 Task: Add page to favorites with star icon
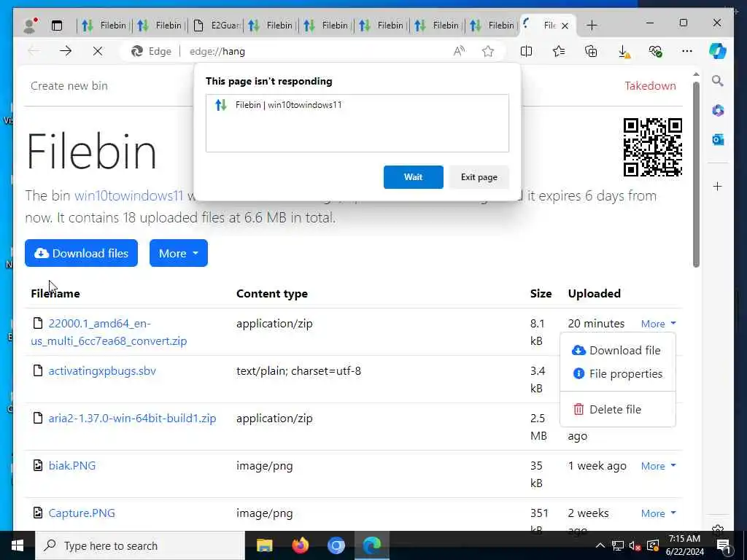(x=488, y=52)
